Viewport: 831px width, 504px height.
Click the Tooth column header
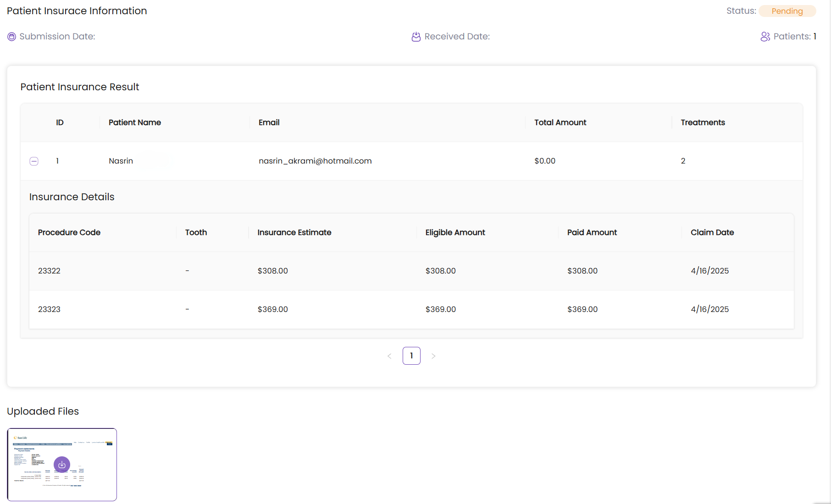(x=196, y=232)
